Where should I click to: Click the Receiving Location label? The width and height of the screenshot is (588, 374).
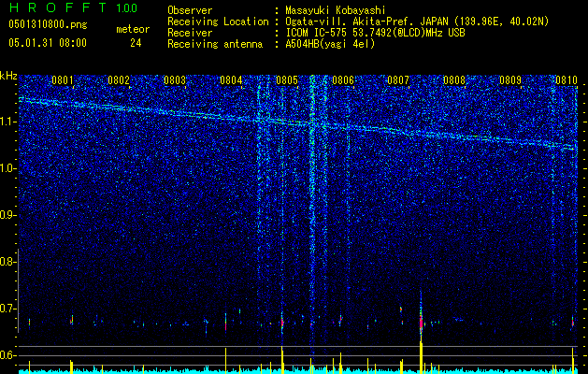218,22
